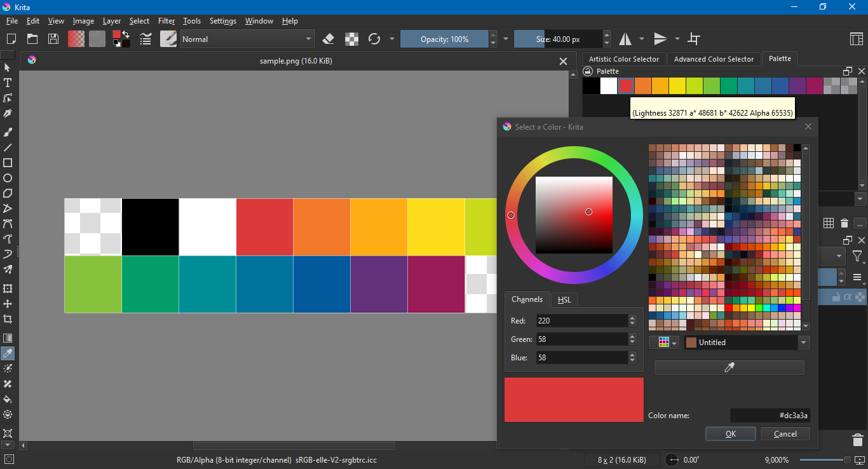The image size is (868, 469).
Task: Toggle vertical mirror tool
Action: pos(661,39)
